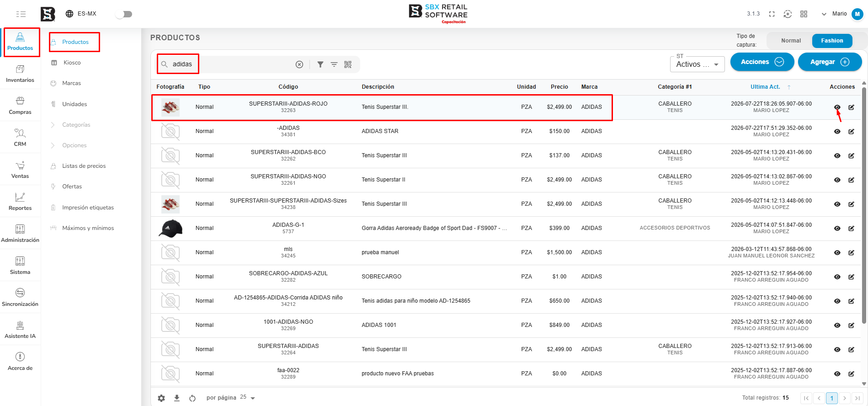
Task: Edit the ADIDAS-G-1 cap product
Action: pos(851,229)
